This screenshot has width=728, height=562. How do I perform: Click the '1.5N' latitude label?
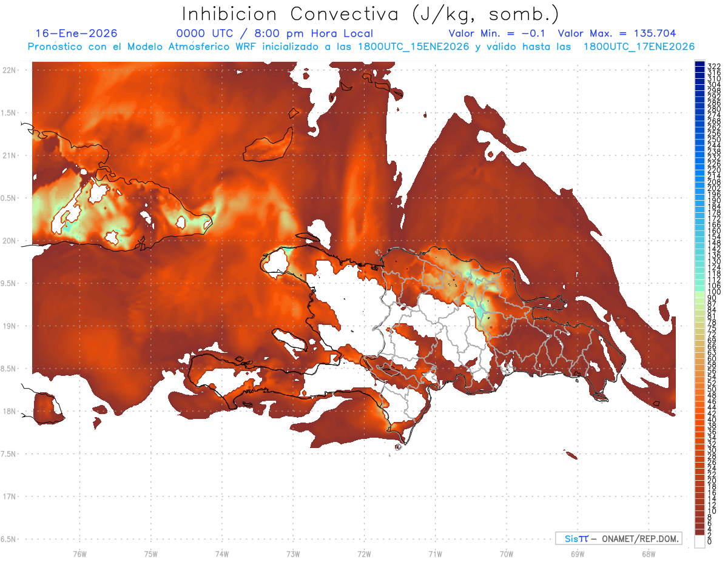9,113
